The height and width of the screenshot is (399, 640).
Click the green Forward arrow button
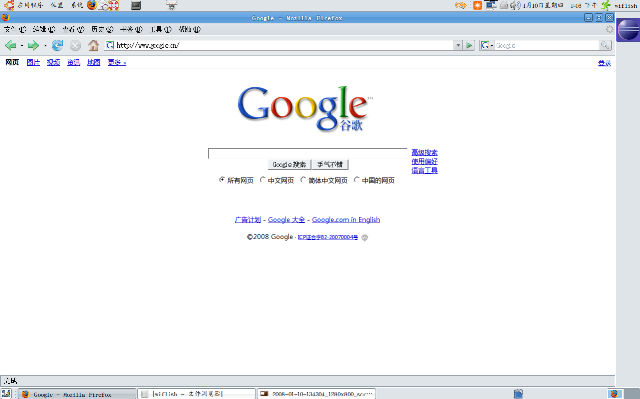click(33, 45)
